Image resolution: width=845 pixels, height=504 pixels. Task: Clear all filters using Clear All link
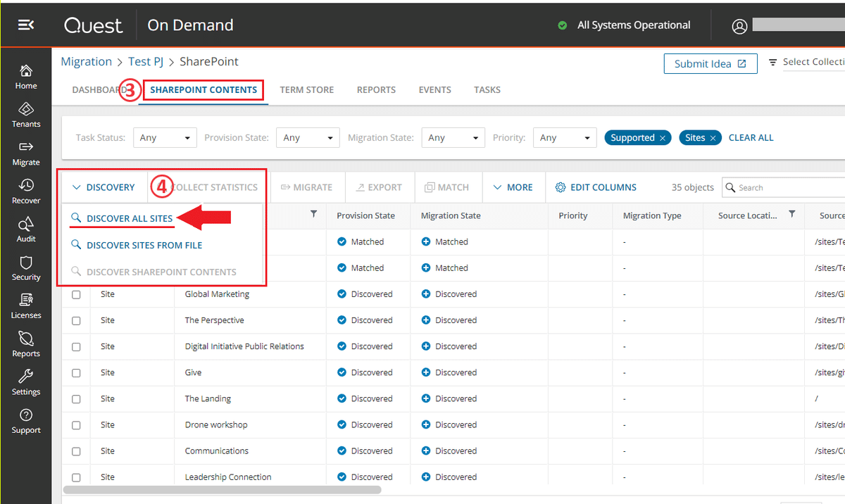tap(751, 137)
